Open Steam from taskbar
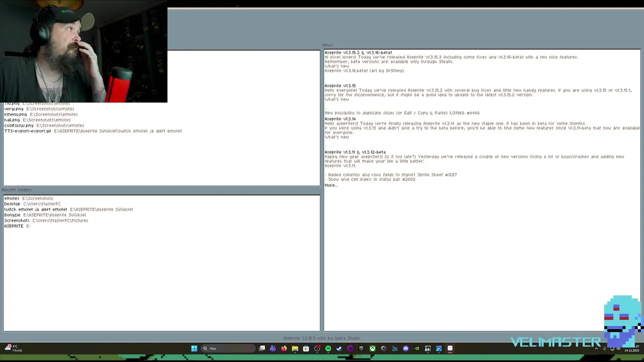The width and height of the screenshot is (644, 362). 339,348
